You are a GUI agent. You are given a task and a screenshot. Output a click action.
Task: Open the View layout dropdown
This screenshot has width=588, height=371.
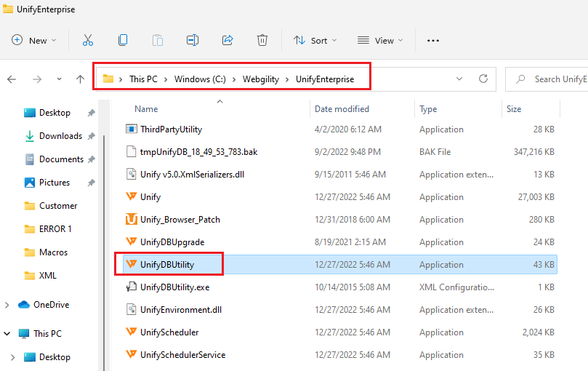380,40
